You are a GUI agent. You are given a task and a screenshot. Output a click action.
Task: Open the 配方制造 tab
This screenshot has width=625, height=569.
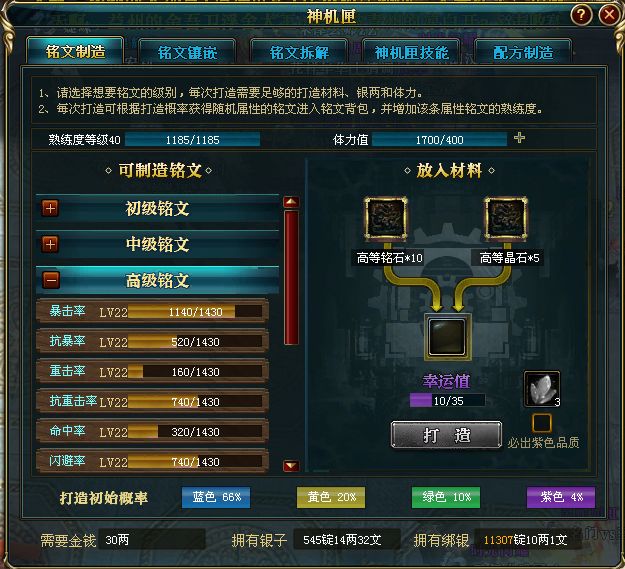(523, 52)
